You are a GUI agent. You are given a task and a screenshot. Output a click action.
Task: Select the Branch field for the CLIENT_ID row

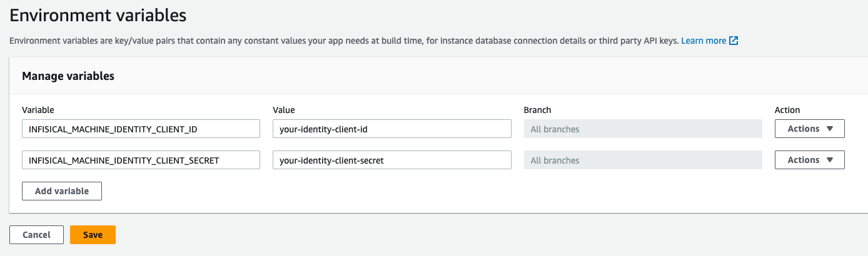point(643,129)
